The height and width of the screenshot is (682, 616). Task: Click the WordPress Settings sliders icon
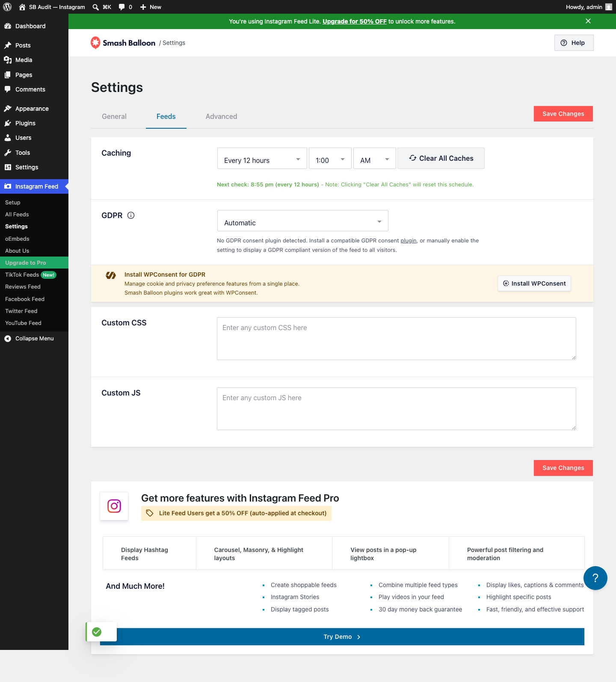[x=8, y=167]
